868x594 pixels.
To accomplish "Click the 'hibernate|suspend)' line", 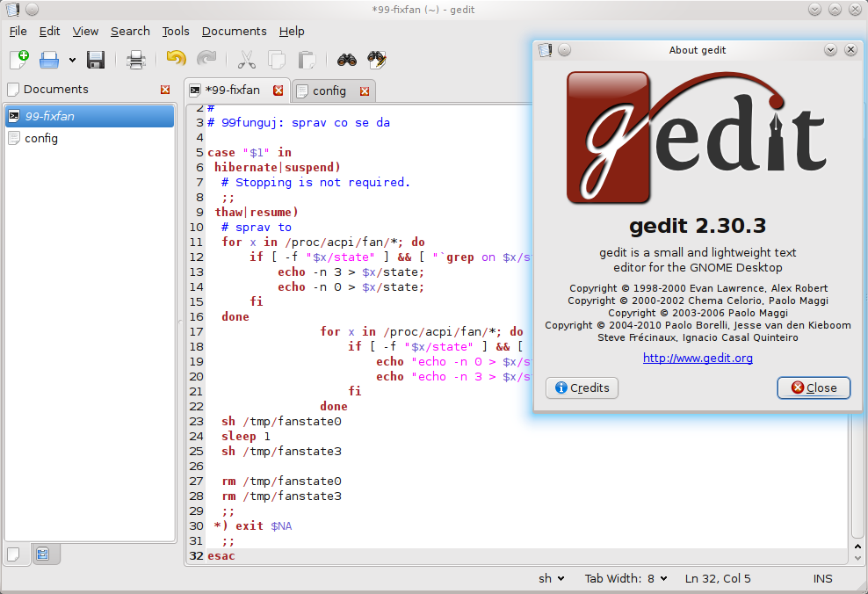I will click(278, 167).
